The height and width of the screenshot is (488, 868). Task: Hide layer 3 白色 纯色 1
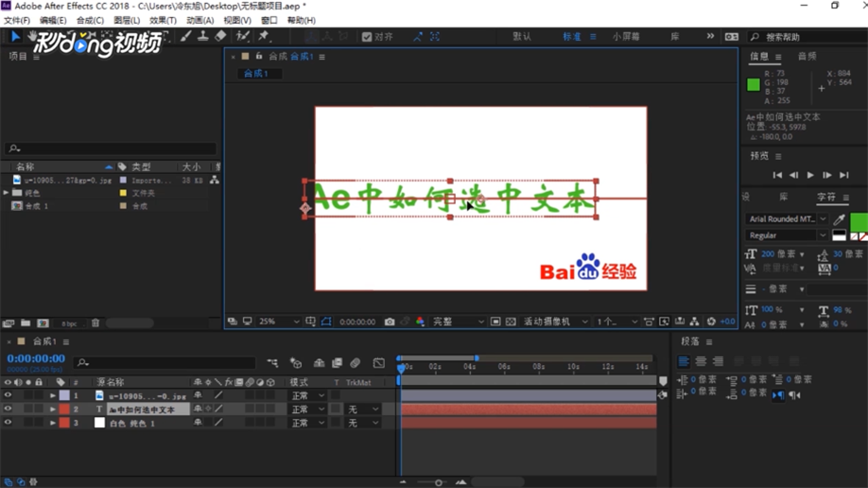point(8,422)
